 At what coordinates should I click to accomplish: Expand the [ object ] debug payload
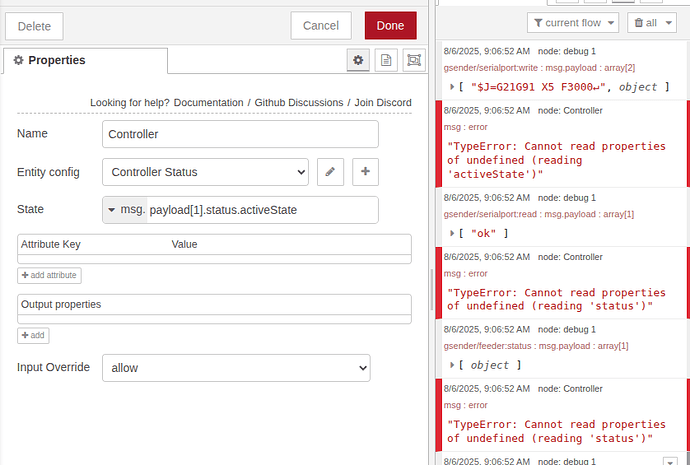tap(453, 365)
